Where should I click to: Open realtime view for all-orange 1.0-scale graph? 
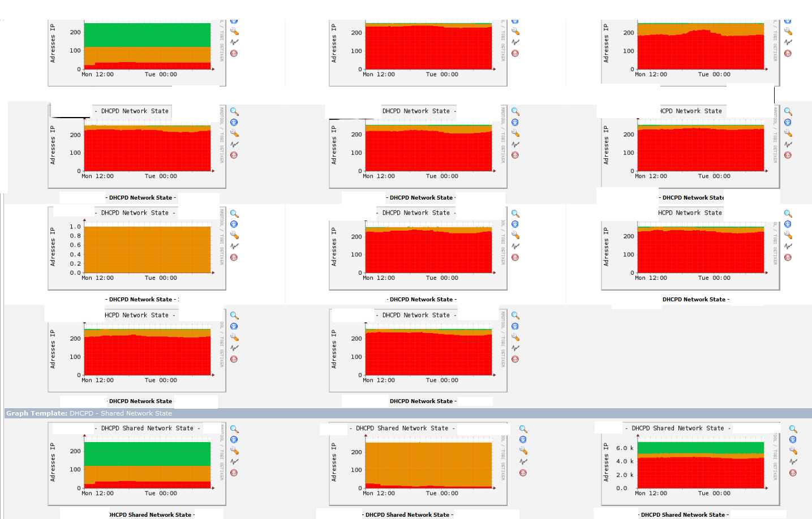point(234,246)
